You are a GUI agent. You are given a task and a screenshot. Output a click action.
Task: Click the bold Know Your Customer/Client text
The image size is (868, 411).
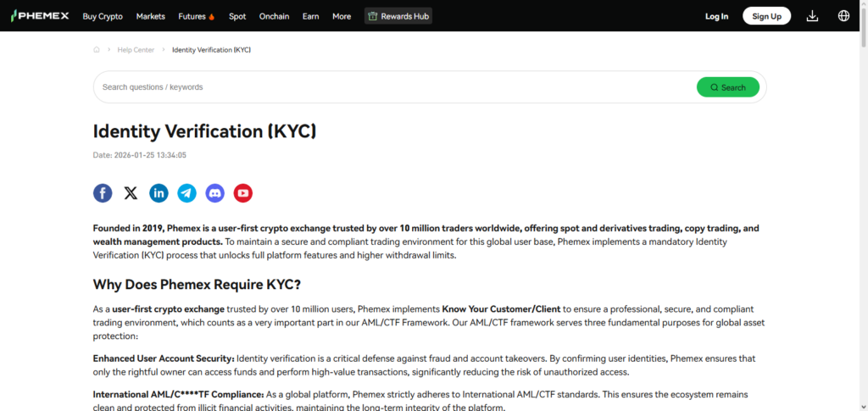502,308
